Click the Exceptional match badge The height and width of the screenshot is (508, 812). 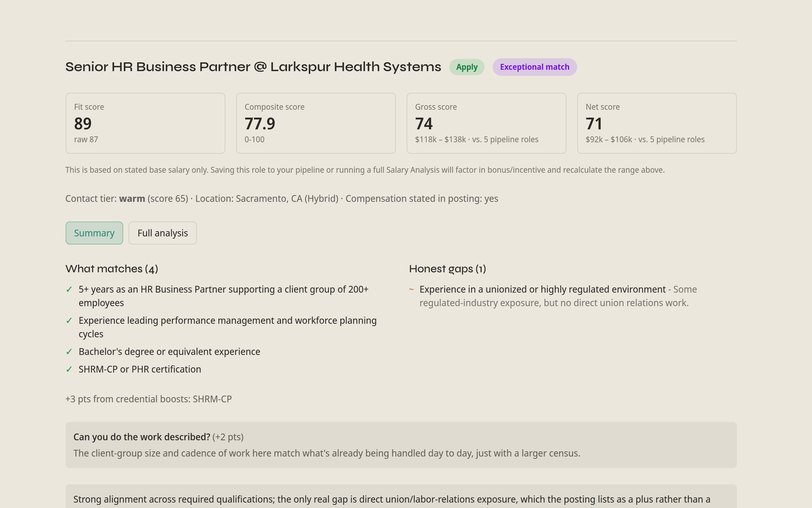point(535,67)
